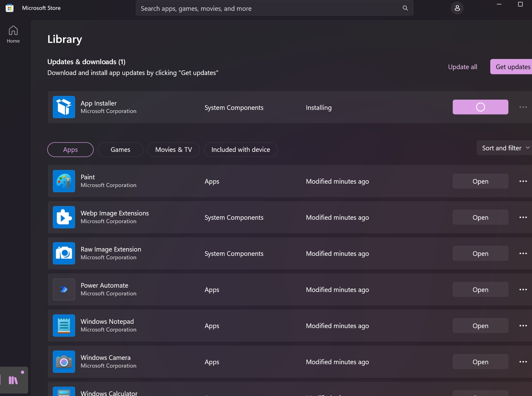Click the Raw Image Extension name

111,249
